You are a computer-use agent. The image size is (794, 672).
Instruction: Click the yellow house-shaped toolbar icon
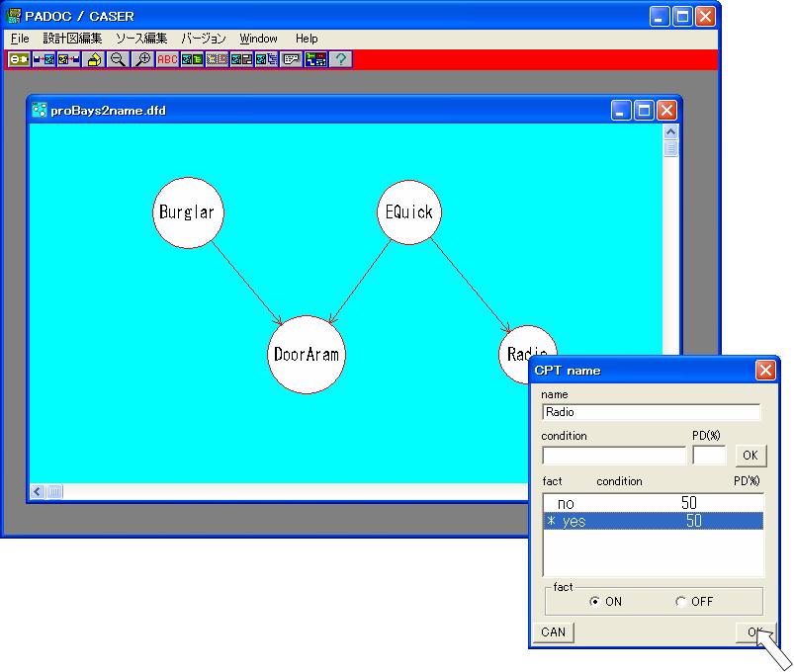(x=94, y=59)
